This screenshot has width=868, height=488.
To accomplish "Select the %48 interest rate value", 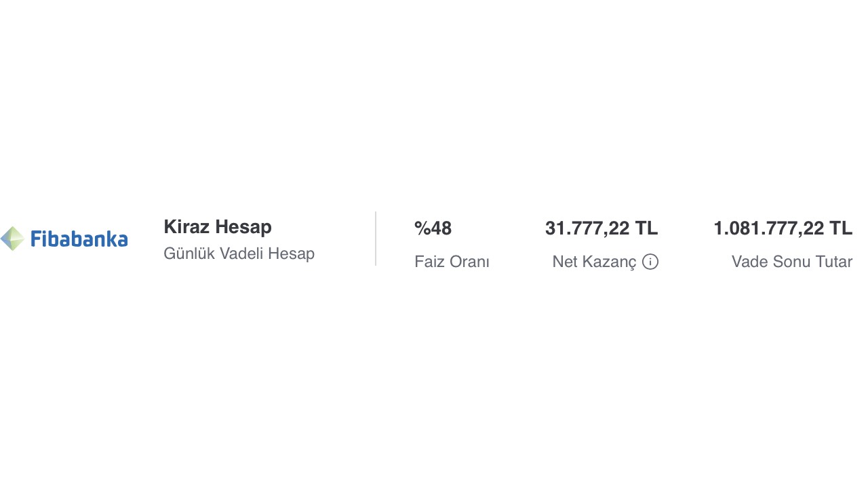I will 433,228.
